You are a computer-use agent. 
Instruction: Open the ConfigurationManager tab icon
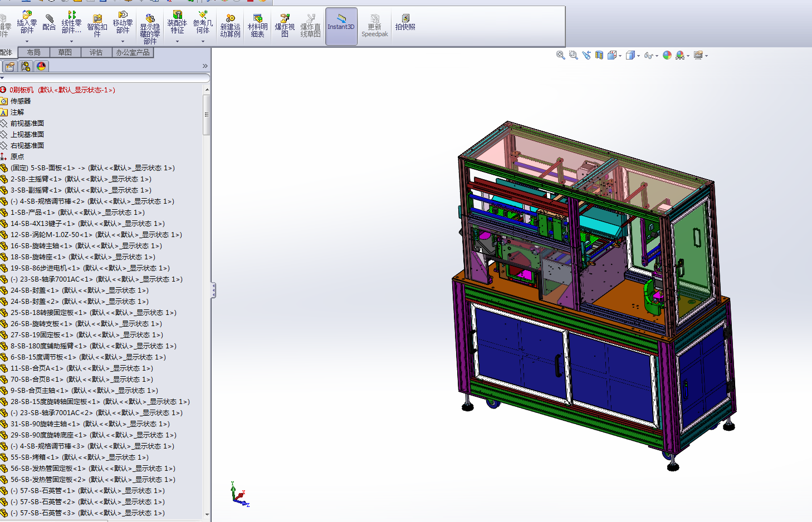(26, 66)
